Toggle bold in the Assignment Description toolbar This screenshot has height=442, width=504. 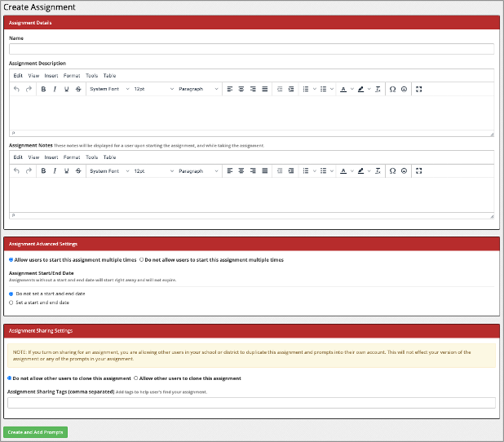[43, 89]
